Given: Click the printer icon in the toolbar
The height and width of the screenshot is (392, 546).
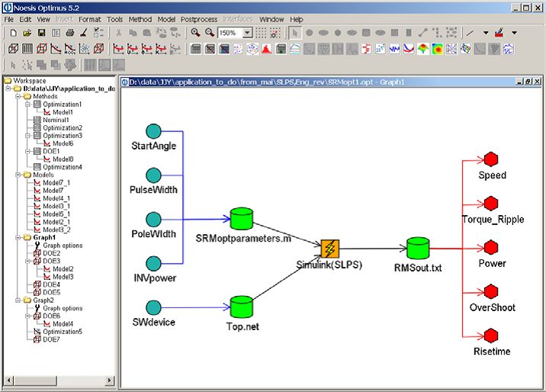Looking at the screenshot, I should tap(70, 33).
